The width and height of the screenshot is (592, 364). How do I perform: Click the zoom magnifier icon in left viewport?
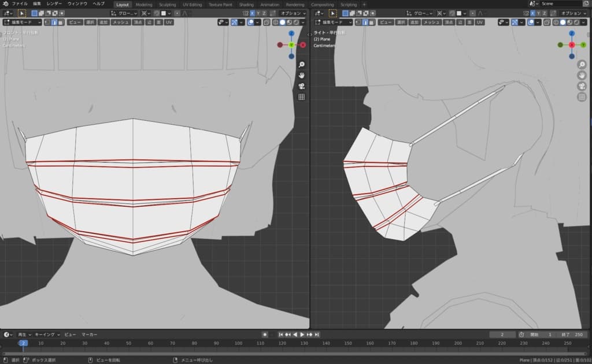point(301,64)
